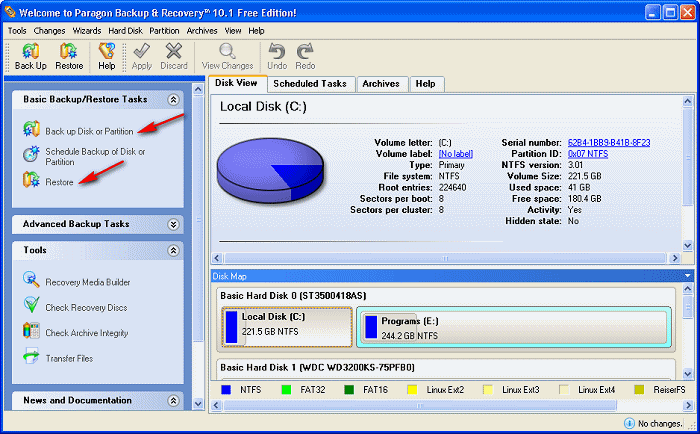This screenshot has height=434, width=700.
Task: Click the ReiserFS legend swatch
Action: click(639, 390)
